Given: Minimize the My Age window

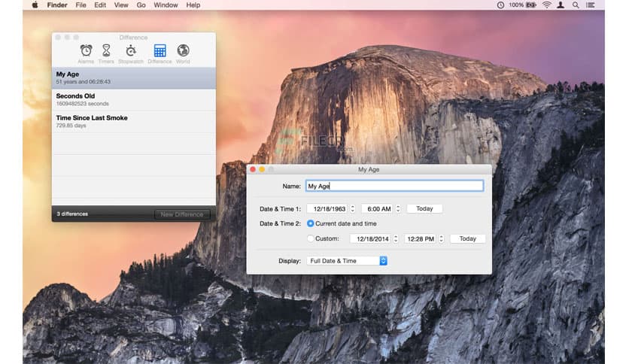Looking at the screenshot, I should pos(262,169).
